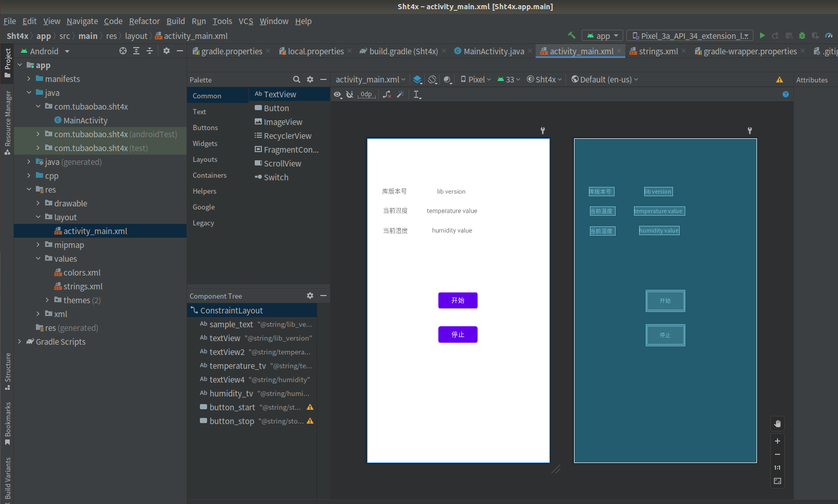This screenshot has height=504, width=838.
Task: Start debugging with the green bug icon
Action: 802,35
